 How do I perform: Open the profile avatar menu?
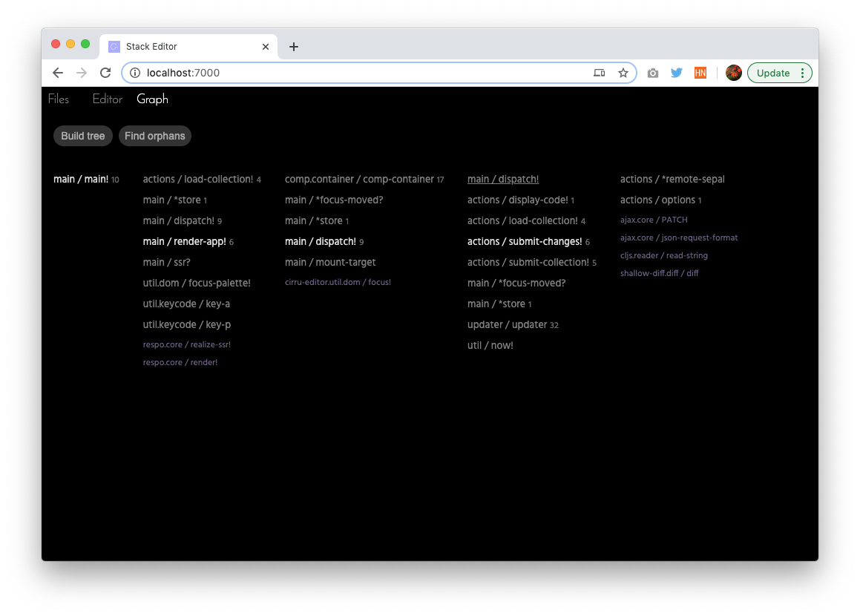click(733, 73)
